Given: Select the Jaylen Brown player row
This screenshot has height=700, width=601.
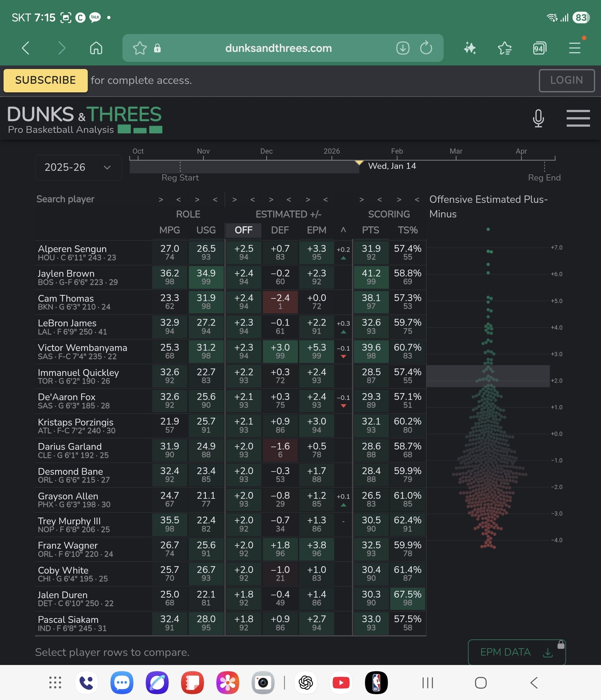Looking at the screenshot, I should coord(231,277).
